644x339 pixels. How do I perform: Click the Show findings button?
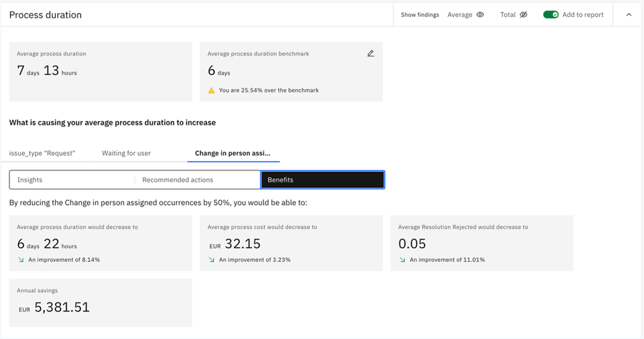point(419,14)
